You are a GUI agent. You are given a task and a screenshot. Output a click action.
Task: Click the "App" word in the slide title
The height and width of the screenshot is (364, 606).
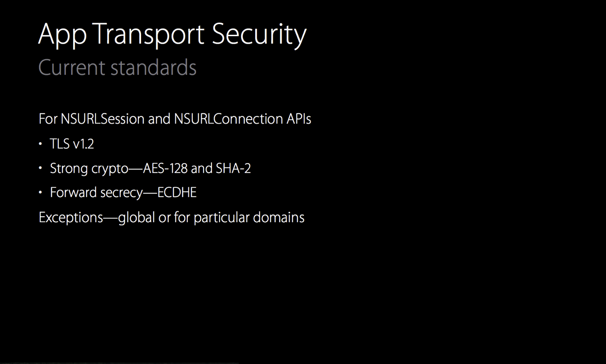tap(62, 35)
